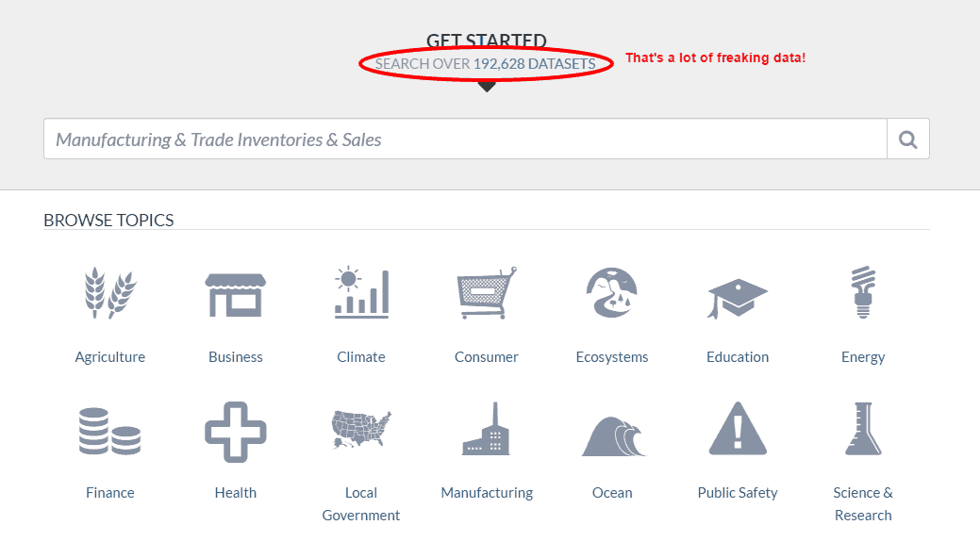Open the Science & Research flask icon
This screenshot has height=558, width=980.
(862, 429)
